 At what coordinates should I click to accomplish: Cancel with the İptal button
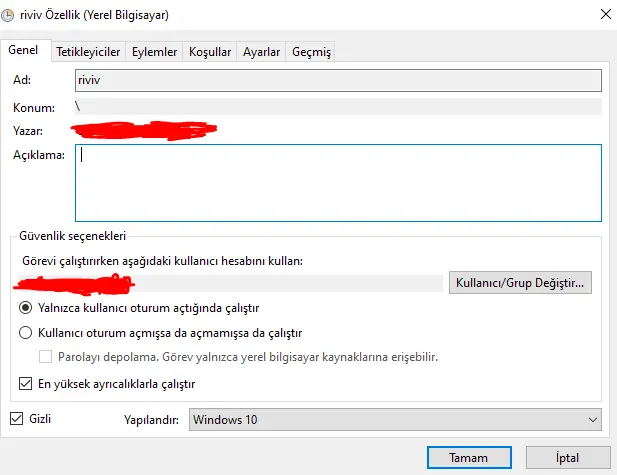tap(568, 458)
